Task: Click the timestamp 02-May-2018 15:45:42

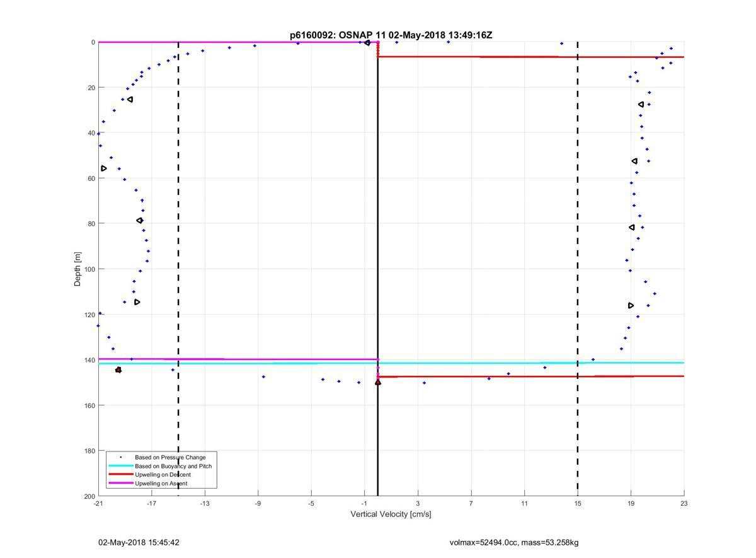Action: click(x=139, y=542)
